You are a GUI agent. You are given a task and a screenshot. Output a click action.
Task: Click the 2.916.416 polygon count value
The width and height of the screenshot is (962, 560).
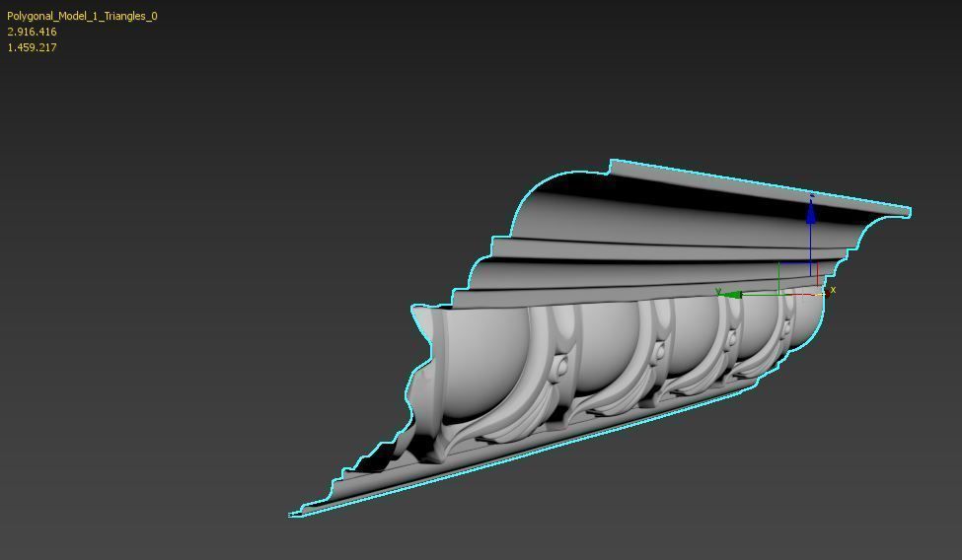pyautogui.click(x=32, y=32)
